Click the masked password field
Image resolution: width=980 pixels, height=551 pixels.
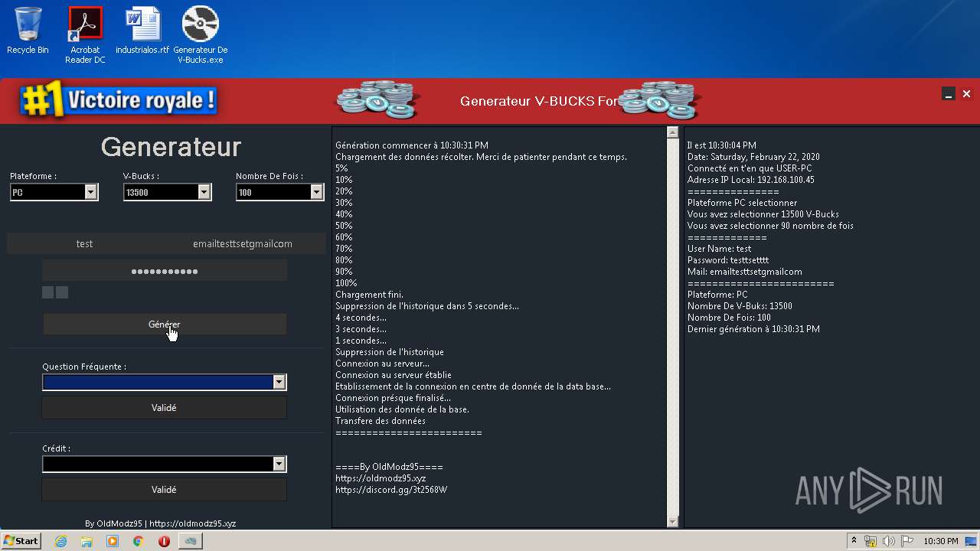pos(165,271)
